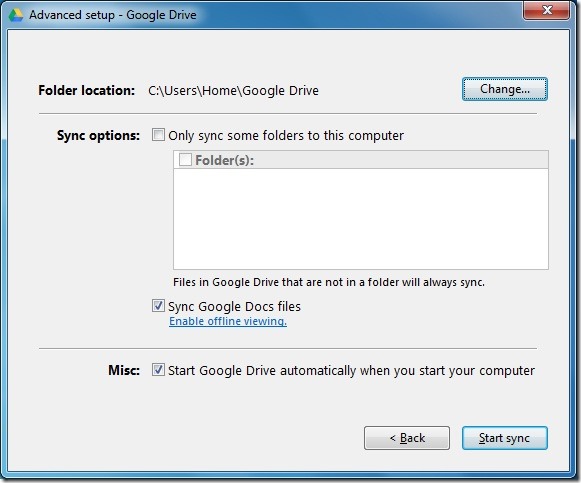Click inside the empty folders list box
581x483 pixels.
pyautogui.click(x=361, y=219)
